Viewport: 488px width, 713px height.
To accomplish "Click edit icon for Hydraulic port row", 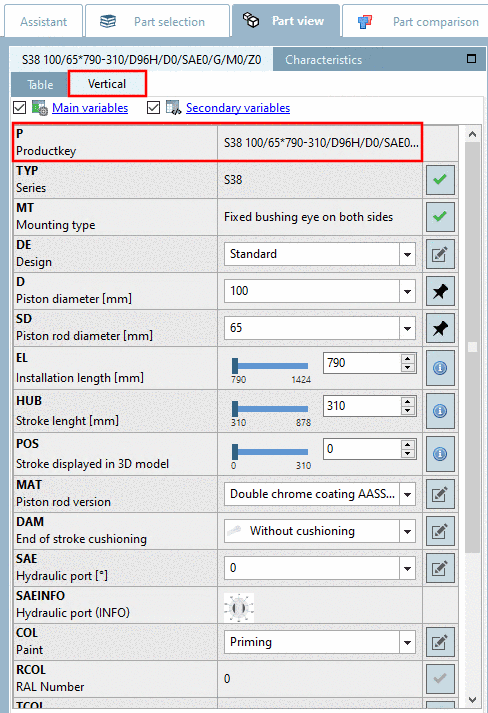I will click(440, 568).
